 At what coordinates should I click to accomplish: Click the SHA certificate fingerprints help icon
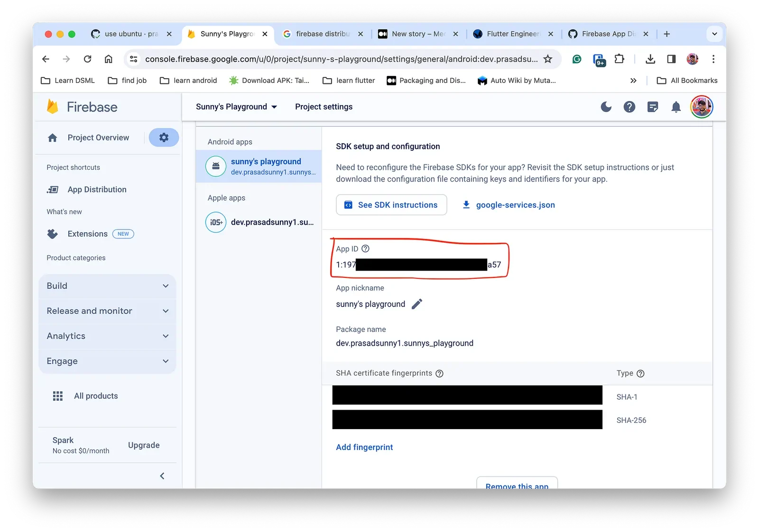(x=439, y=373)
